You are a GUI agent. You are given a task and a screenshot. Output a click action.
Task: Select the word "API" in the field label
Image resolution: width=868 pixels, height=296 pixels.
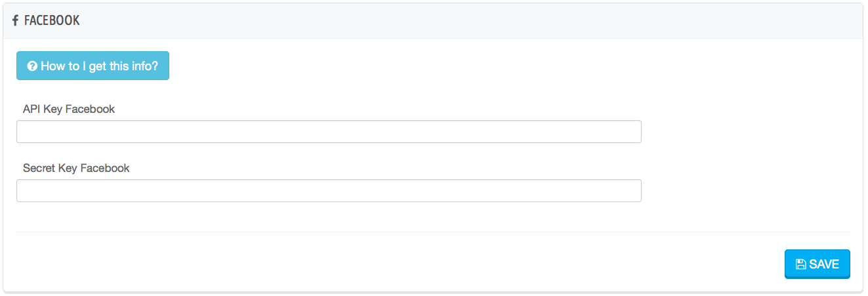32,109
